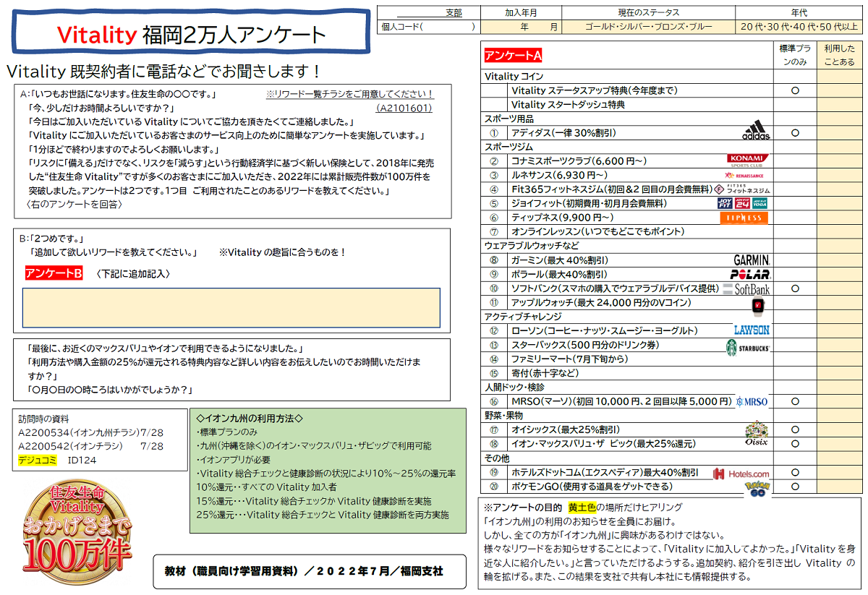The image size is (868, 595).
Task: Select the Vitality スタートダッシュ特典 row
Action: [x=568, y=105]
